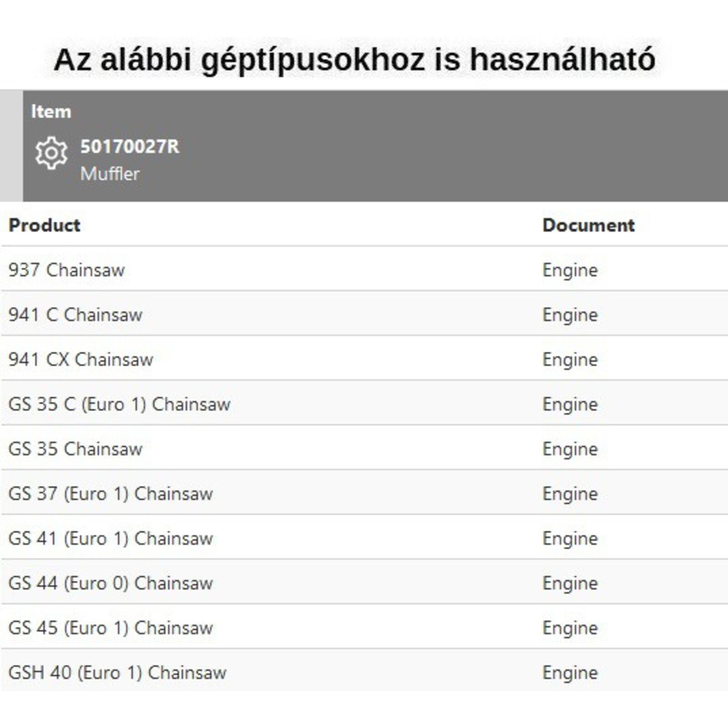The height and width of the screenshot is (728, 728).
Task: Choose GS 45 (Euro 1) Chainsaw
Action: point(111,628)
